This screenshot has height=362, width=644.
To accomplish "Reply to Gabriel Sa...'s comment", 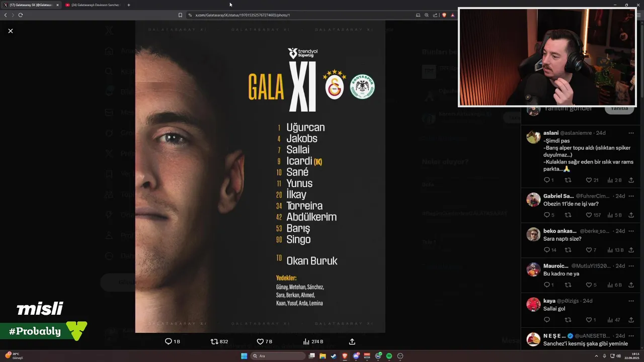I will [x=549, y=215].
